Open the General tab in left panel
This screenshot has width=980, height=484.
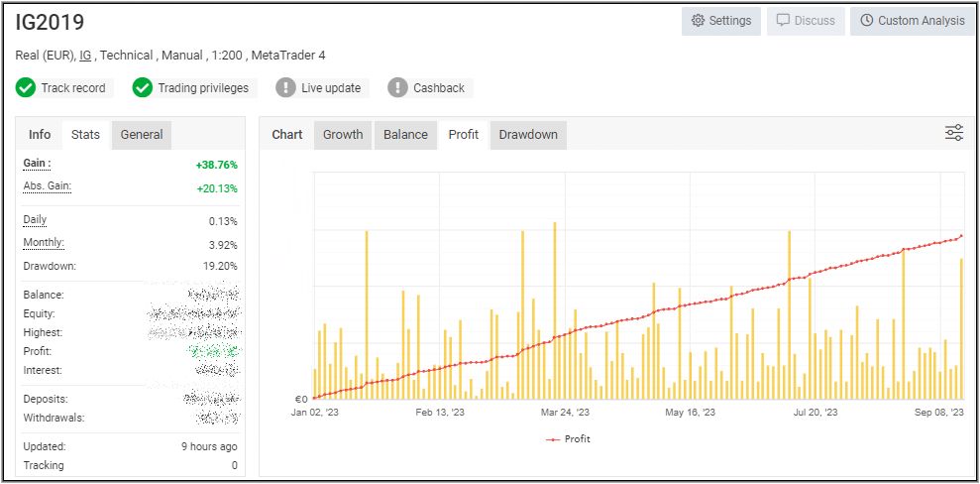click(141, 135)
